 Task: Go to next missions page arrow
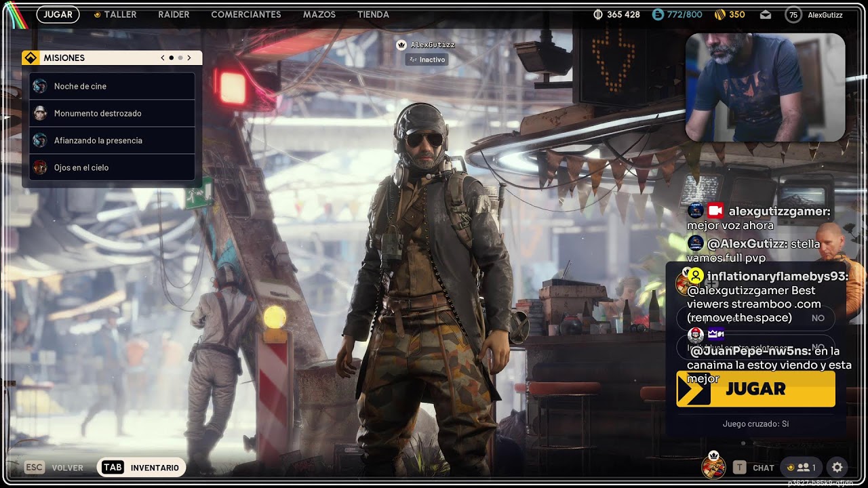coord(189,58)
